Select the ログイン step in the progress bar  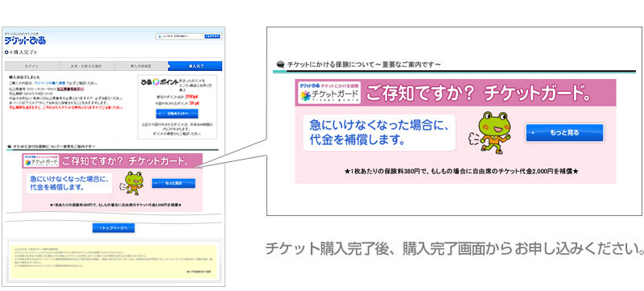[x=32, y=66]
